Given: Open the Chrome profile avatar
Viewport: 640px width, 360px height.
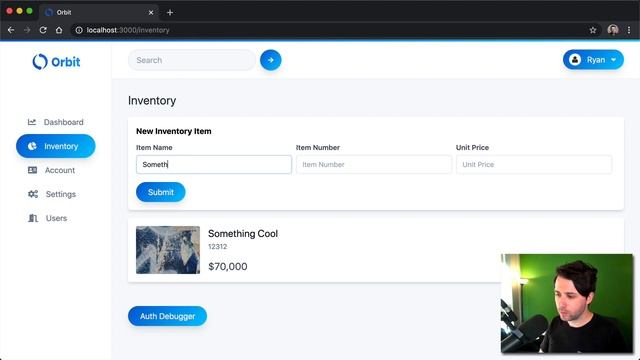Looking at the screenshot, I should tap(613, 30).
